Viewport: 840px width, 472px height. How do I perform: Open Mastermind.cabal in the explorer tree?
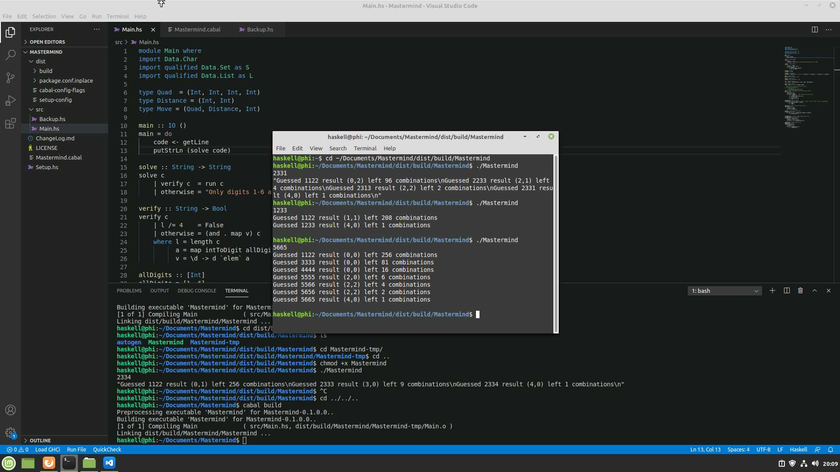coord(64,158)
